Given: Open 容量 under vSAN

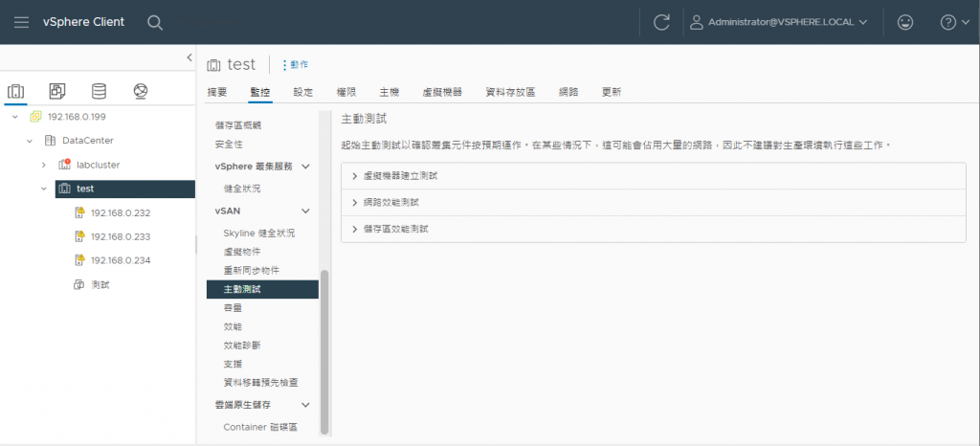Looking at the screenshot, I should click(x=233, y=308).
